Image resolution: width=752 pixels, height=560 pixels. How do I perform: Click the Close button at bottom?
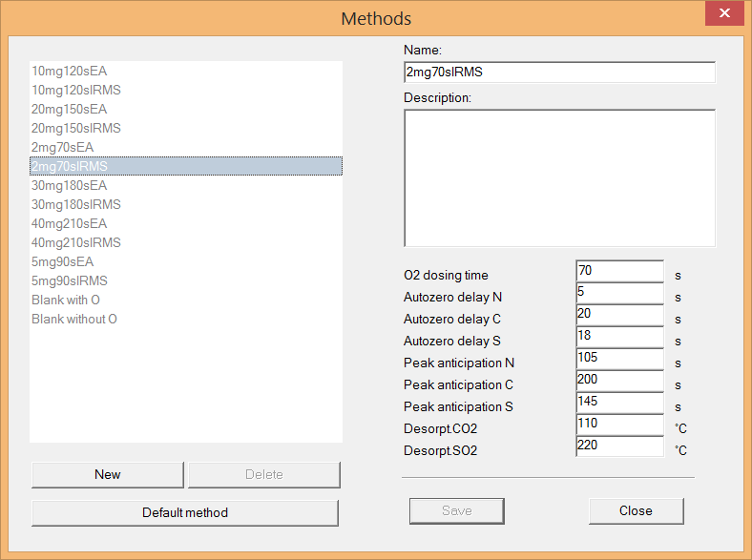pyautogui.click(x=636, y=511)
